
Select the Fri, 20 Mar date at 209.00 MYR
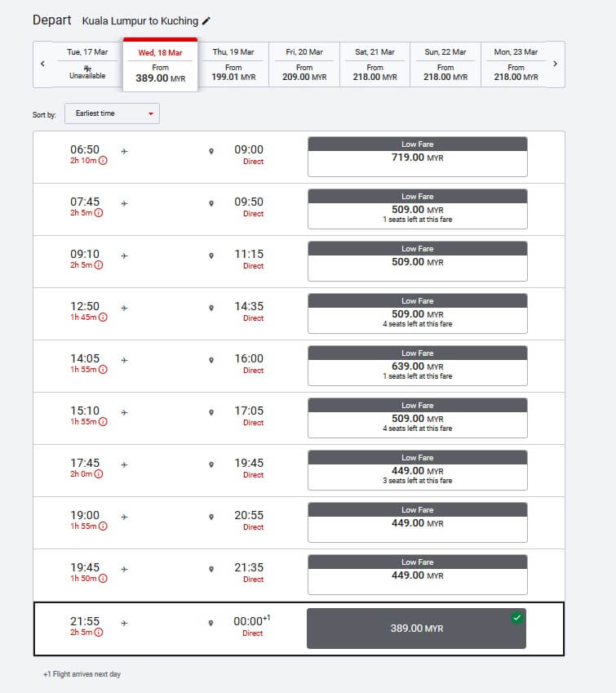point(304,64)
